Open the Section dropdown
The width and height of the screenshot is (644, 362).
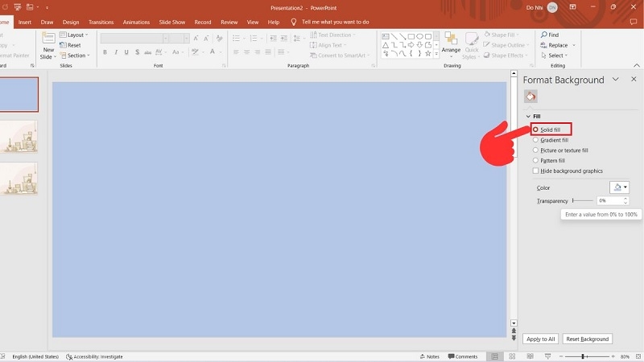(x=75, y=56)
